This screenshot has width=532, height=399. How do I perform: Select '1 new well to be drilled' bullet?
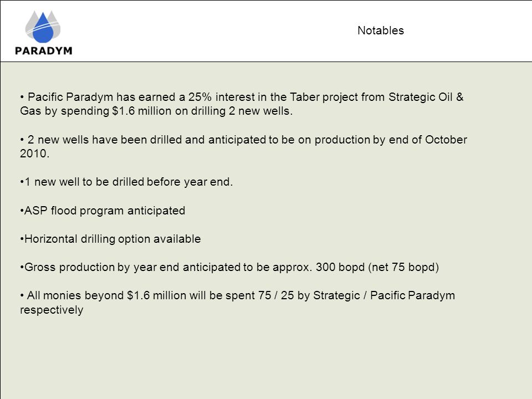click(126, 182)
